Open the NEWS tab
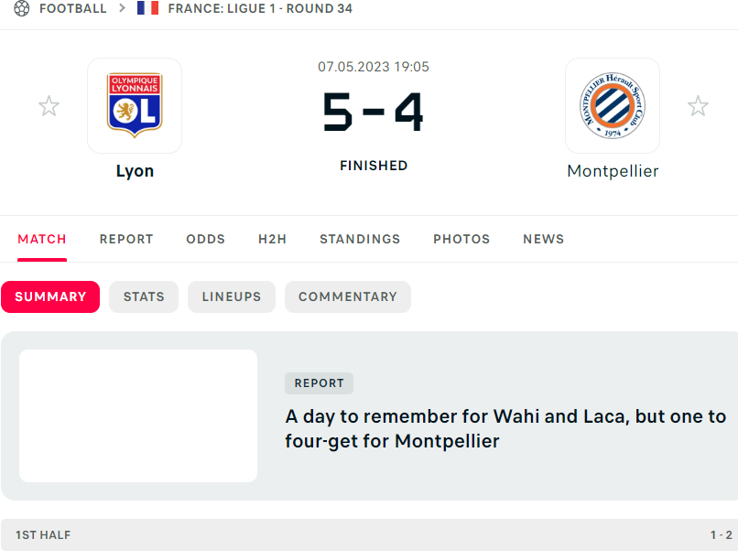Viewport: 738px width, 560px height. [543, 239]
